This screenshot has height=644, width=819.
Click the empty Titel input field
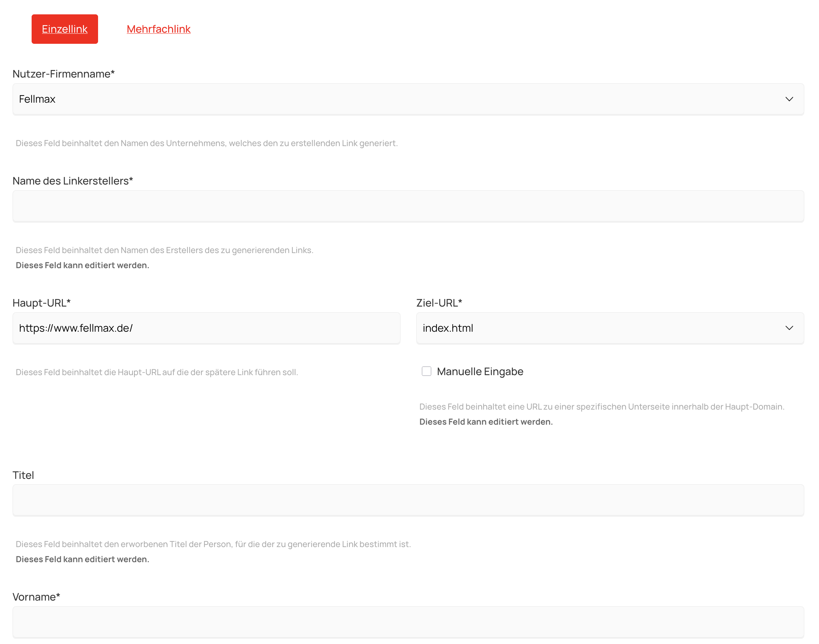[x=408, y=500]
